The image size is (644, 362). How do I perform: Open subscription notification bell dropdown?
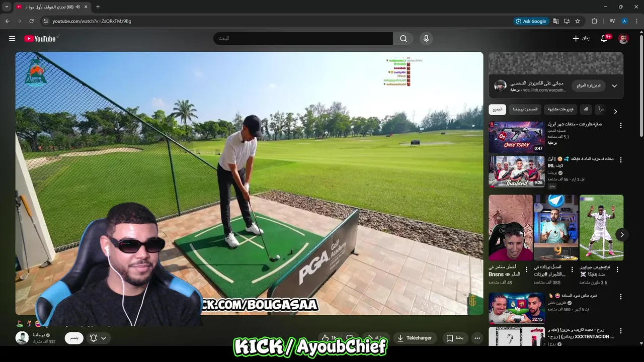click(98, 338)
